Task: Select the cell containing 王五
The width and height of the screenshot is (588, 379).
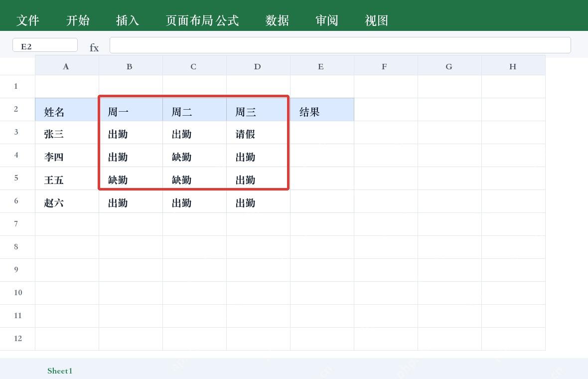Action: 67,178
